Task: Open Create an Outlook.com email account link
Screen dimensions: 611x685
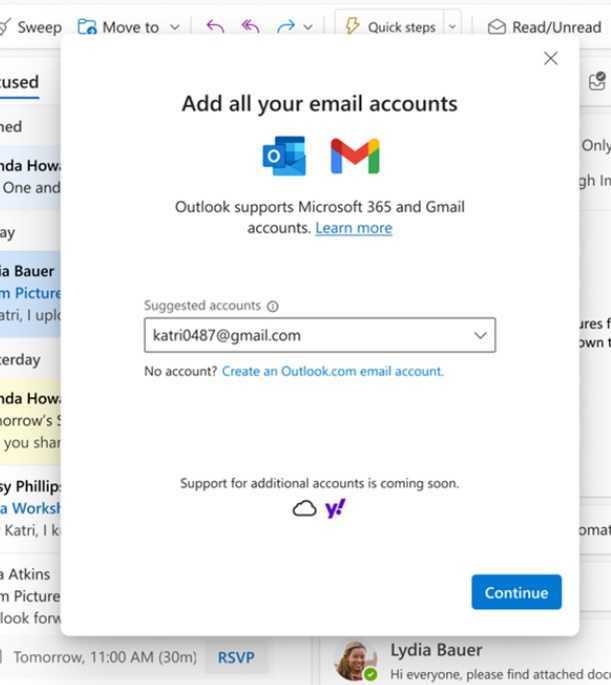Action: pos(332,371)
